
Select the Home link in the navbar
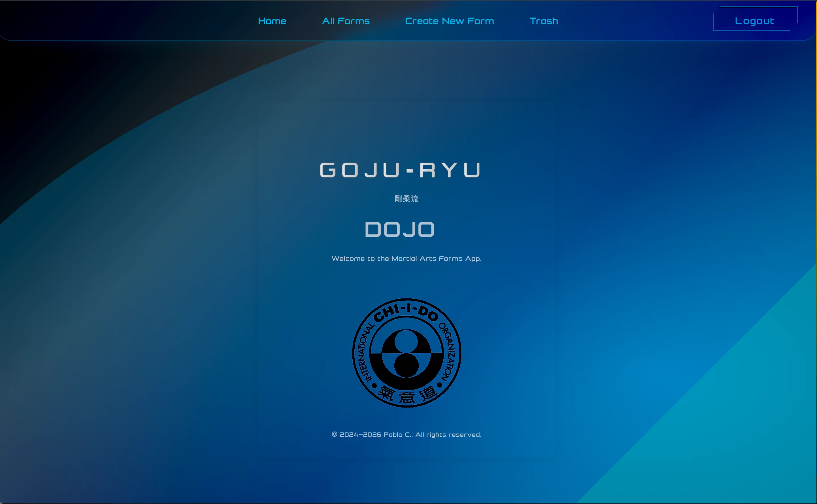pos(272,21)
